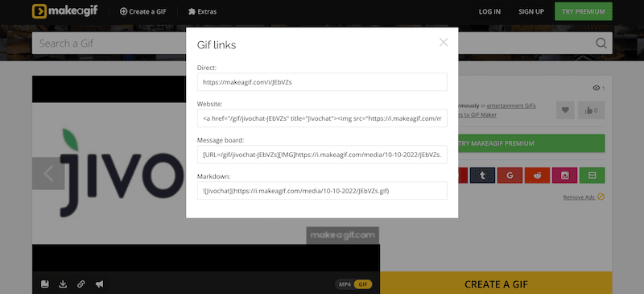Click the heart favorite icon
This screenshot has width=644, height=294.
click(565, 110)
